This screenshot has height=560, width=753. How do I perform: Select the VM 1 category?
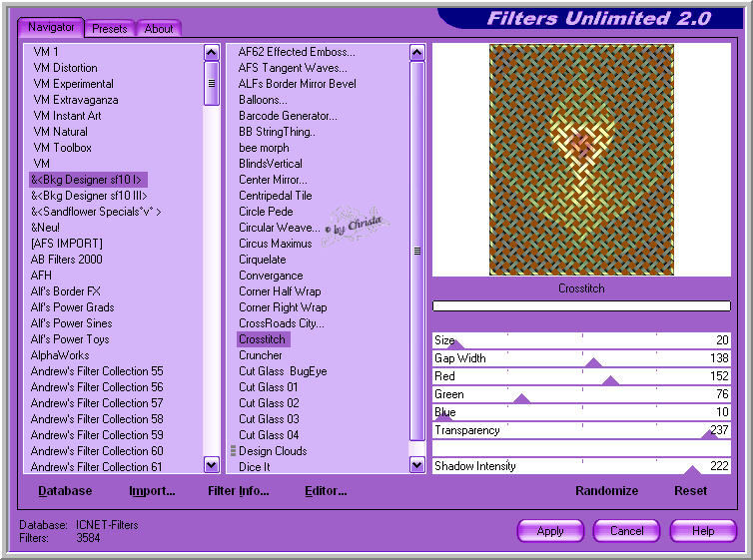click(46, 52)
